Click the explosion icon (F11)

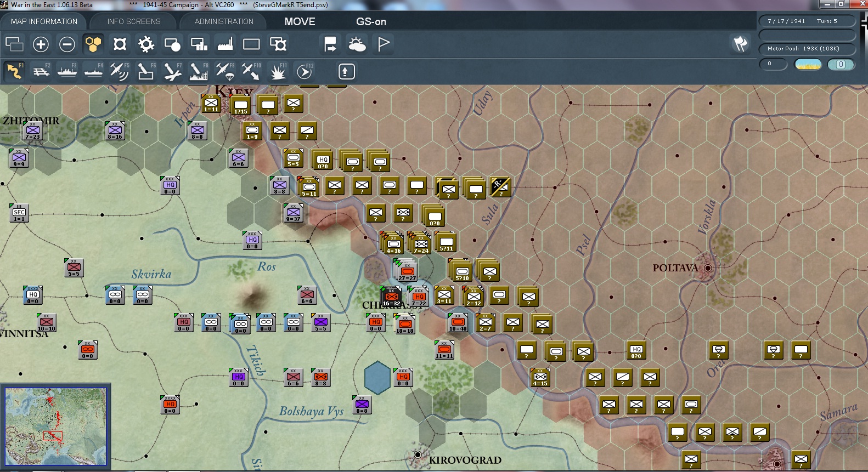tap(278, 71)
